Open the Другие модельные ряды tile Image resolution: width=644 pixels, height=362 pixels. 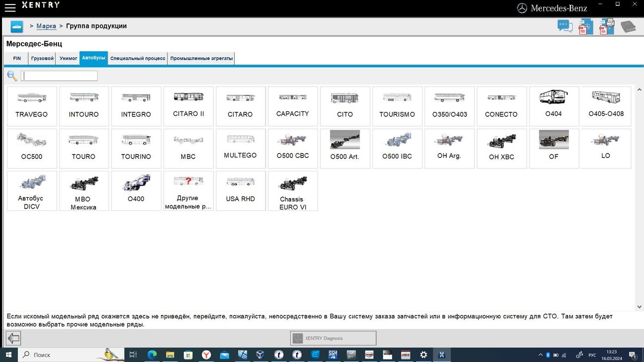(188, 191)
